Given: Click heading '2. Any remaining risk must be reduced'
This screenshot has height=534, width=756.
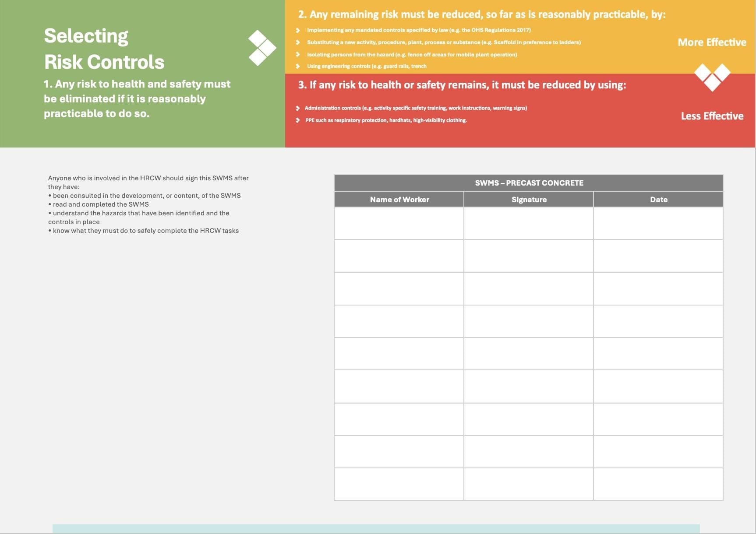Looking at the screenshot, I should (x=482, y=14).
